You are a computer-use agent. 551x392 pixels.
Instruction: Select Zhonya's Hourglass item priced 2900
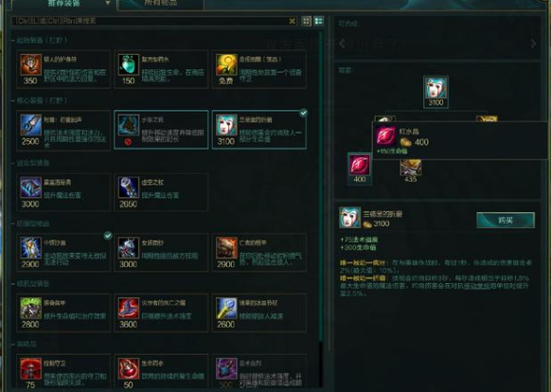63,252
